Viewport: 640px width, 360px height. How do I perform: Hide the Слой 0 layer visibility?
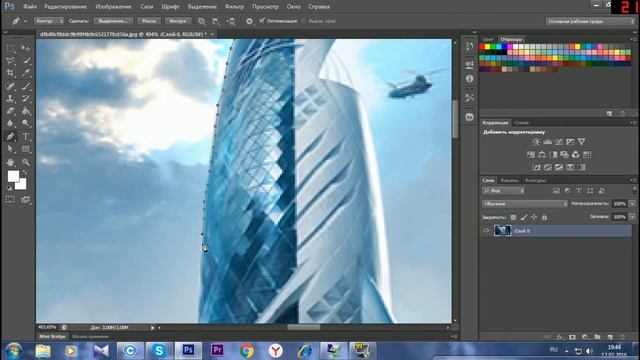[x=486, y=231]
